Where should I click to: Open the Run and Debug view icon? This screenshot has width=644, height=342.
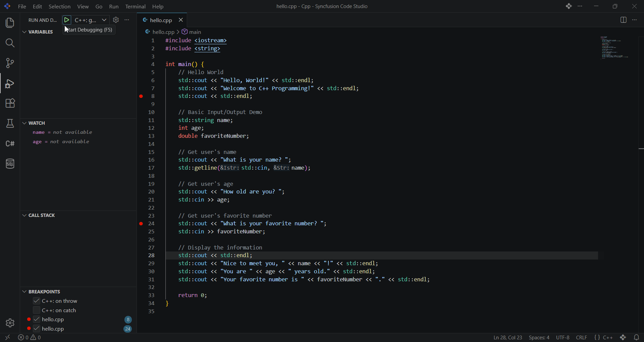pos(10,83)
